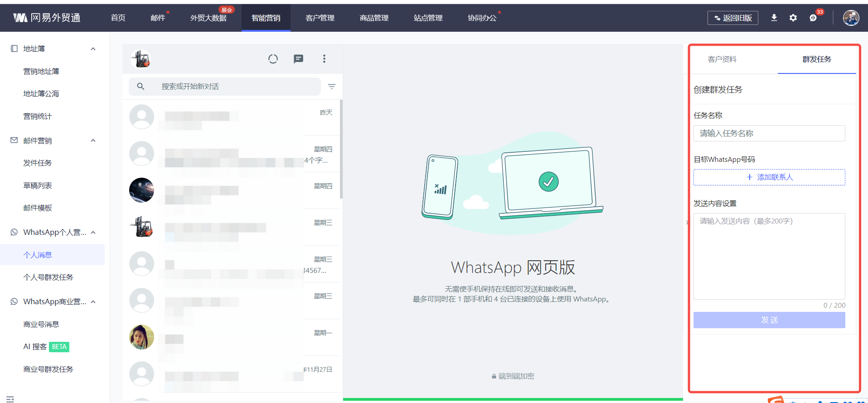This screenshot has width=868, height=403.
Task: Open the three-dot chat menu
Action: coord(324,59)
